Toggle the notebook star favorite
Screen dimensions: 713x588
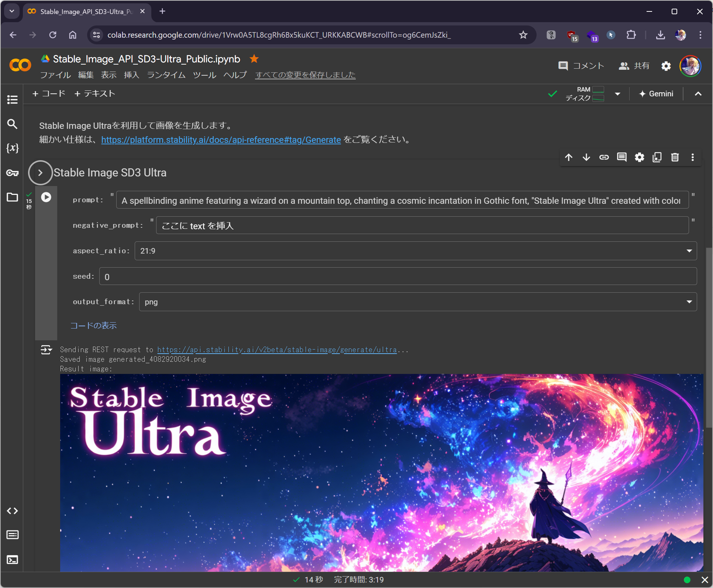[x=254, y=59]
